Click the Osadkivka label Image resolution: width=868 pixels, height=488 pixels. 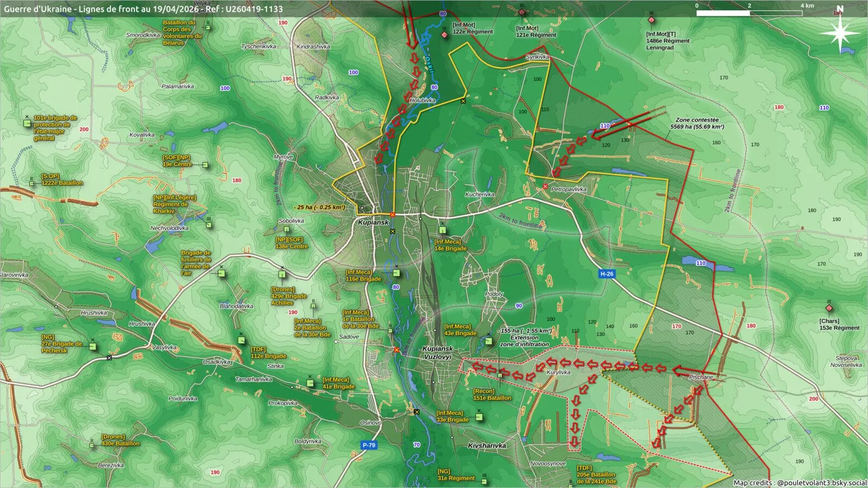216,362
